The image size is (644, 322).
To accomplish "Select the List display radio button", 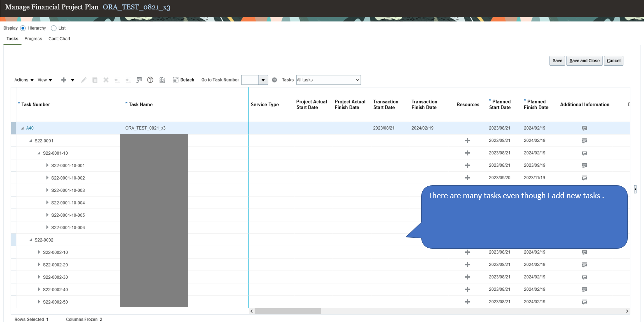I will (54, 28).
